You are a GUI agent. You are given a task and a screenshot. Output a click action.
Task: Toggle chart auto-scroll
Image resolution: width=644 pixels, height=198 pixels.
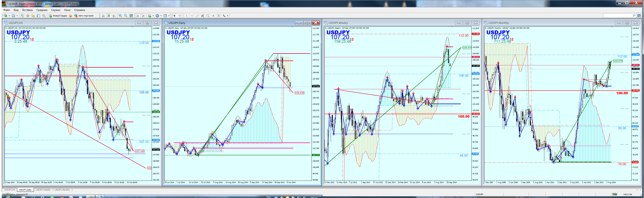(138, 16)
